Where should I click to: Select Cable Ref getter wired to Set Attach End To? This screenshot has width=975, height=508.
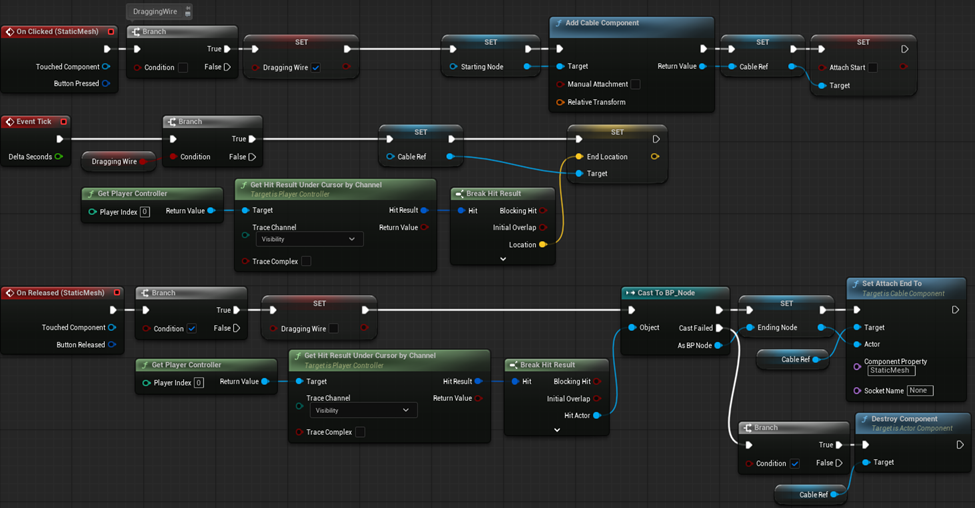pos(792,359)
